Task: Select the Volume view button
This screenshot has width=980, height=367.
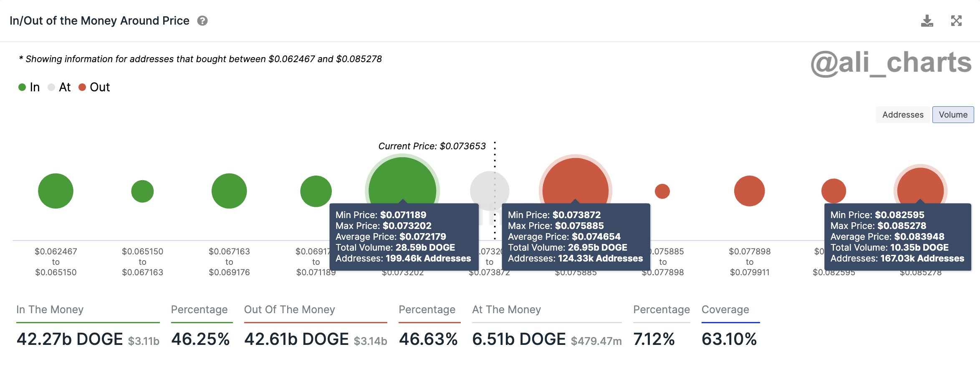Action: (x=953, y=115)
